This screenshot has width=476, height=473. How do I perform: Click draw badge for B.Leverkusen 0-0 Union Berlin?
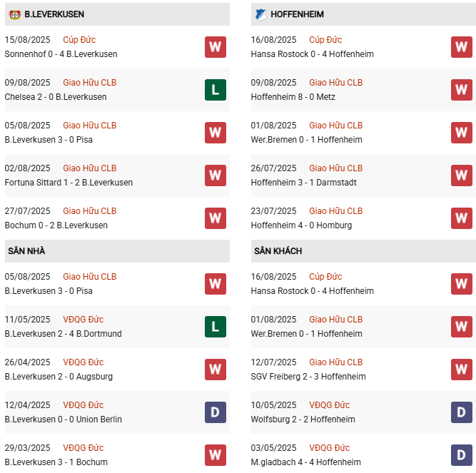(x=216, y=412)
